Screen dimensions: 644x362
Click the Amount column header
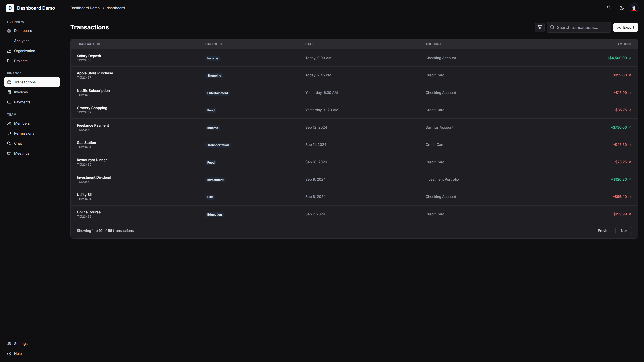pos(624,44)
